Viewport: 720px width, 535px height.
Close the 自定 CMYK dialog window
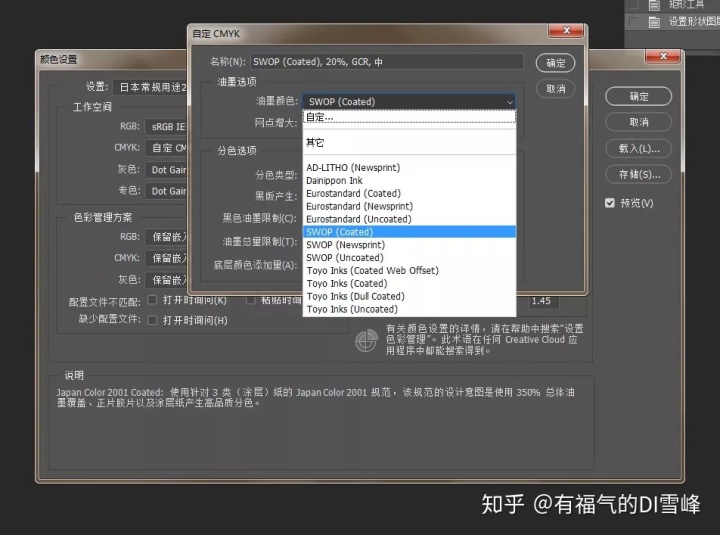566,30
